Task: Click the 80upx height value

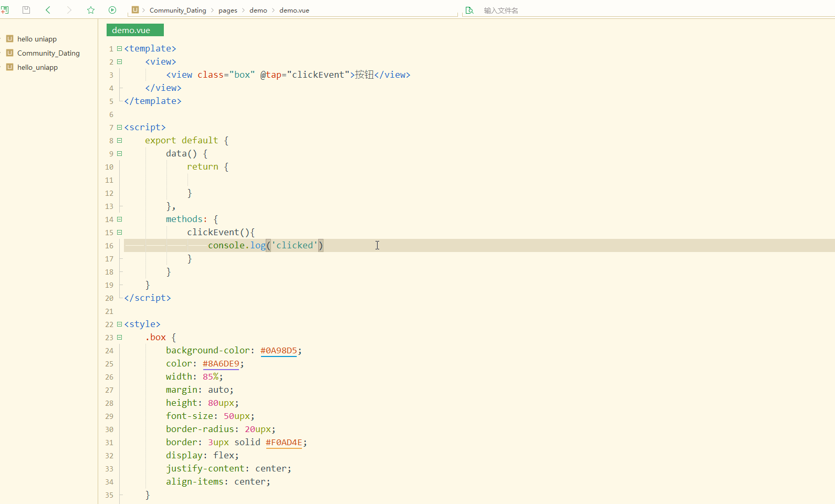Action: click(221, 403)
